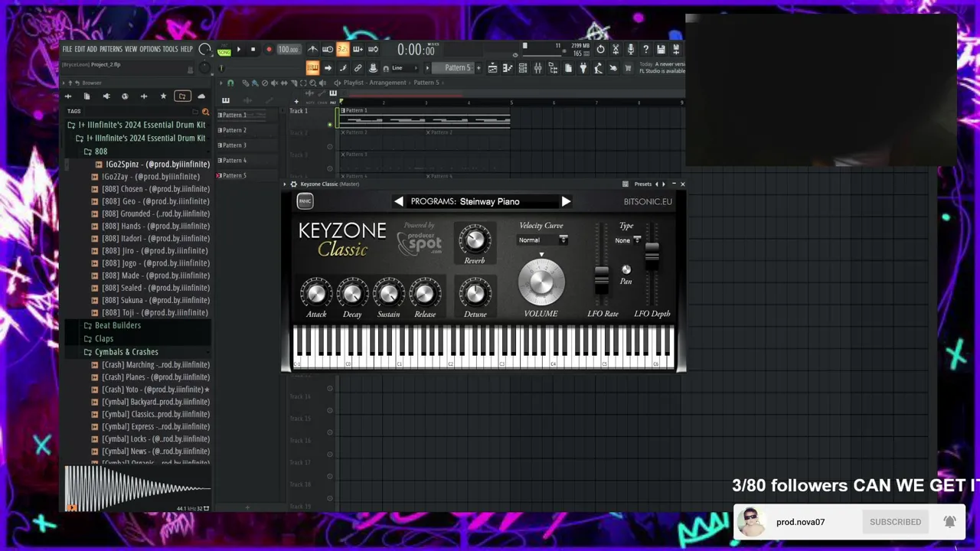Image resolution: width=980 pixels, height=551 pixels.
Task: Open the Keyzone plugin gear settings
Action: tap(293, 184)
